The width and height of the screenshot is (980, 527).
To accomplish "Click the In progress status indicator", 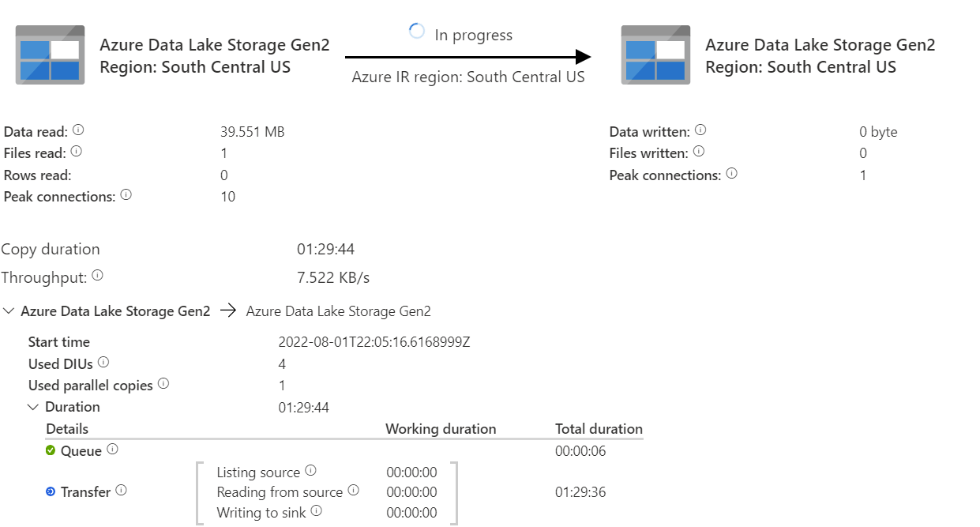I will (x=418, y=29).
